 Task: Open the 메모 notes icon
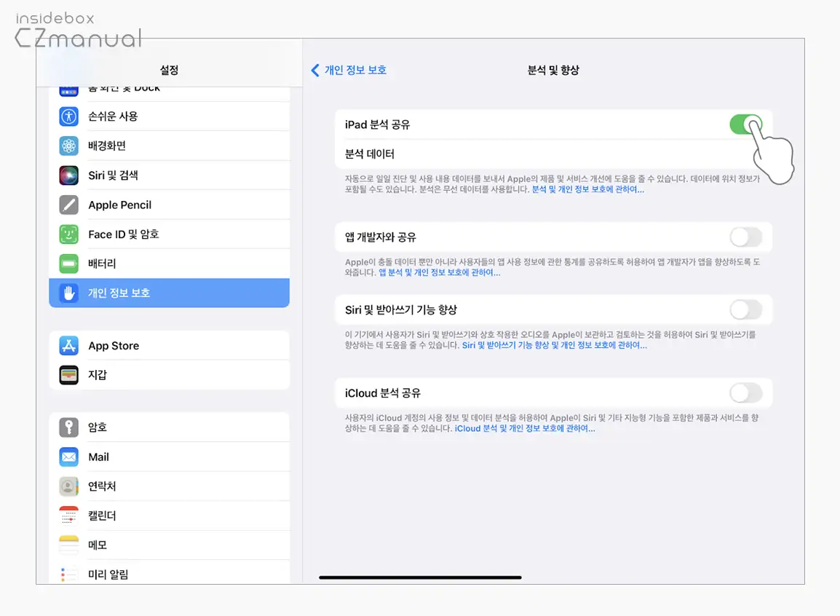click(x=68, y=545)
